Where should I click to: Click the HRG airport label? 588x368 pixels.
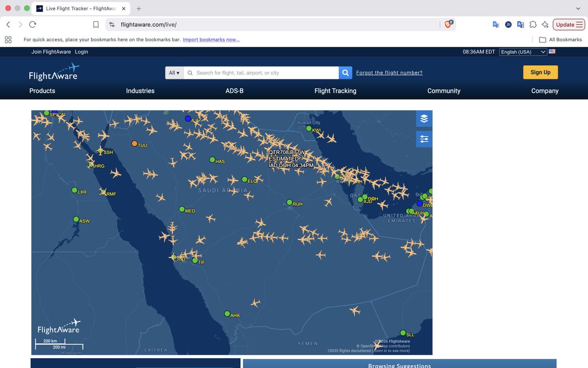coord(99,166)
